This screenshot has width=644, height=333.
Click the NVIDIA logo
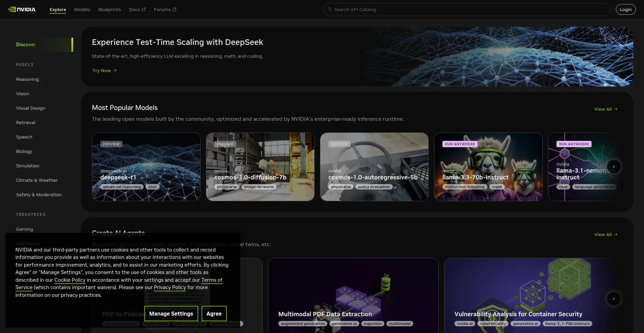(22, 9)
